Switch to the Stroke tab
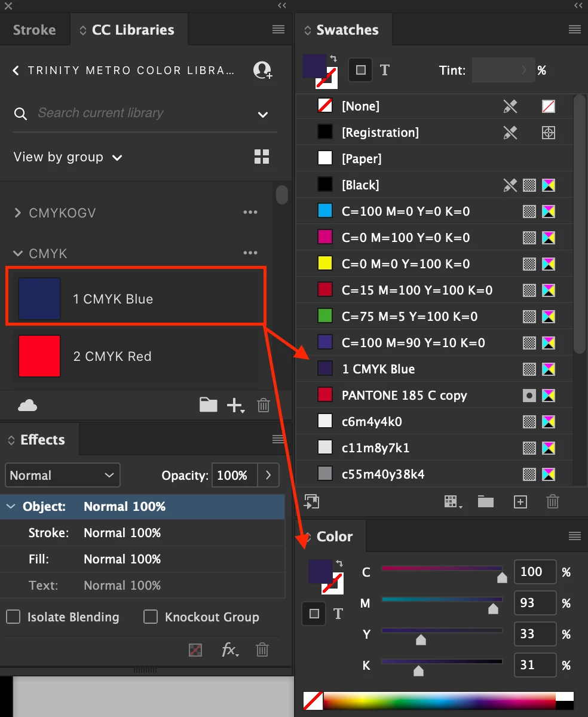Image resolution: width=588 pixels, height=717 pixels. click(35, 30)
